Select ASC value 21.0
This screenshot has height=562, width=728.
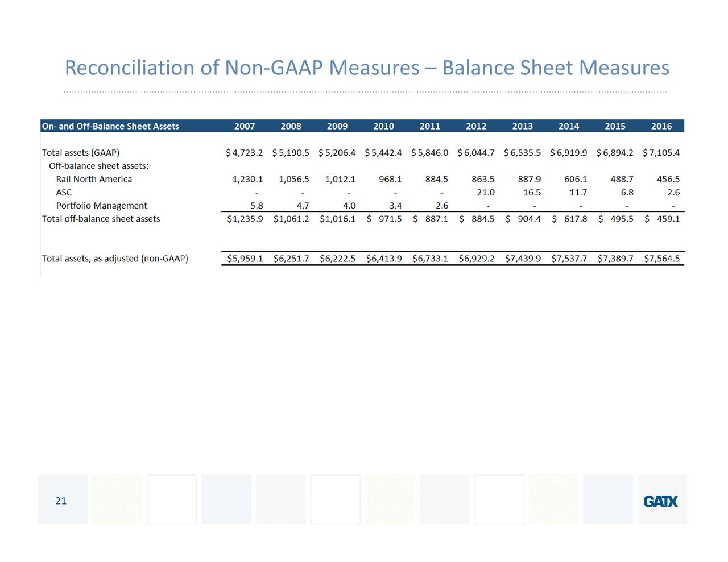(486, 193)
